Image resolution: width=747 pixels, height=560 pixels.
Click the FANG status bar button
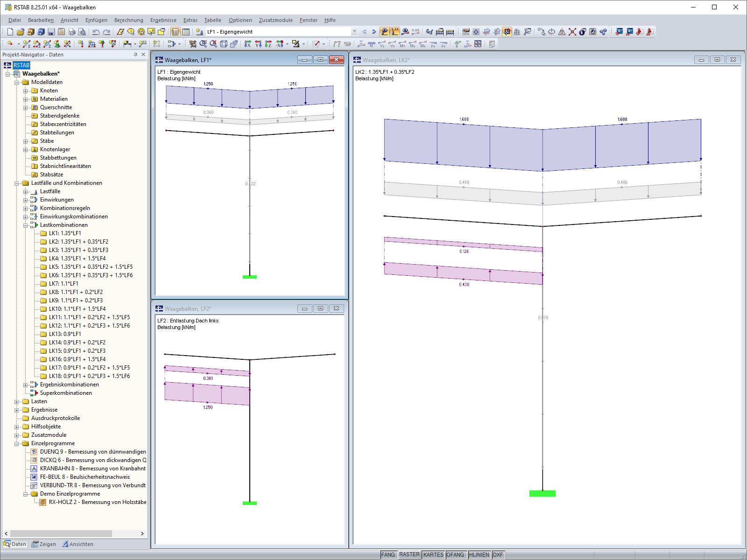point(388,554)
